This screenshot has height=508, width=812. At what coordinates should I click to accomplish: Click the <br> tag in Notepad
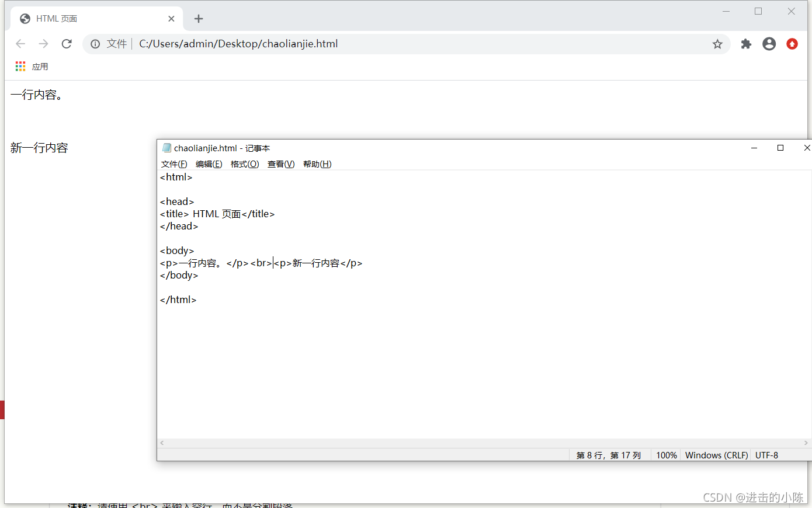[261, 263]
